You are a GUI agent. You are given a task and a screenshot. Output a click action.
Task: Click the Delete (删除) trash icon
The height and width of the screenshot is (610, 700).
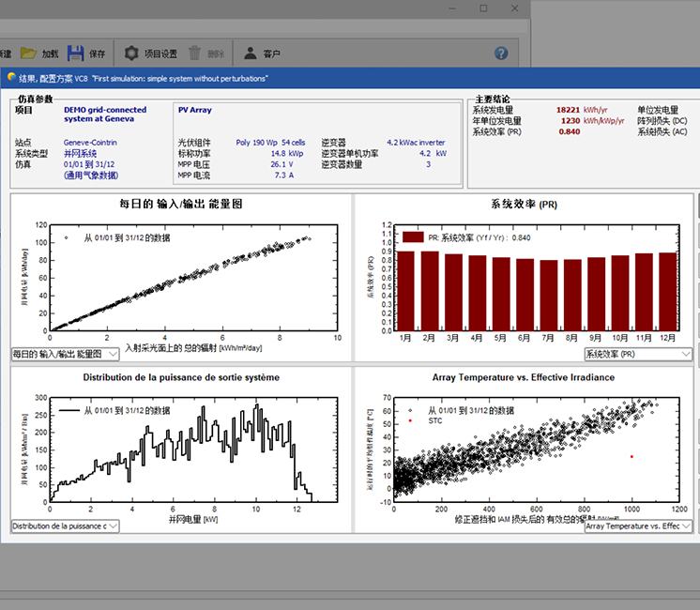(x=194, y=53)
